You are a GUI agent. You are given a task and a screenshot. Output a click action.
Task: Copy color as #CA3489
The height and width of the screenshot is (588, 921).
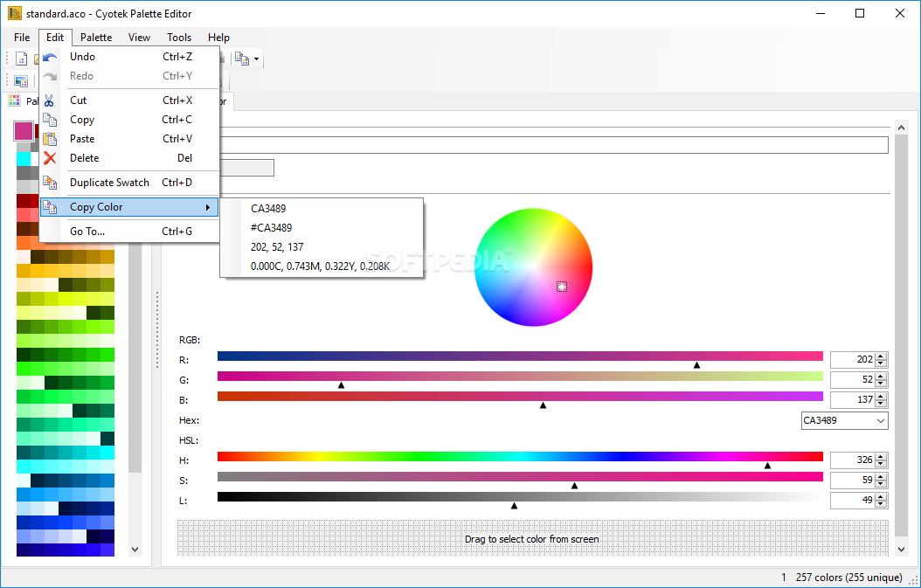tap(322, 228)
